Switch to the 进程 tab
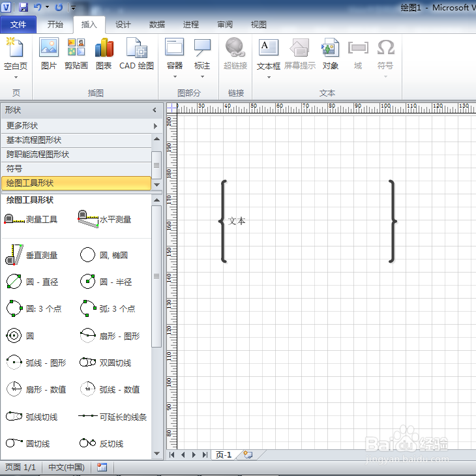Image resolution: width=476 pixels, height=476 pixels. pos(191,25)
